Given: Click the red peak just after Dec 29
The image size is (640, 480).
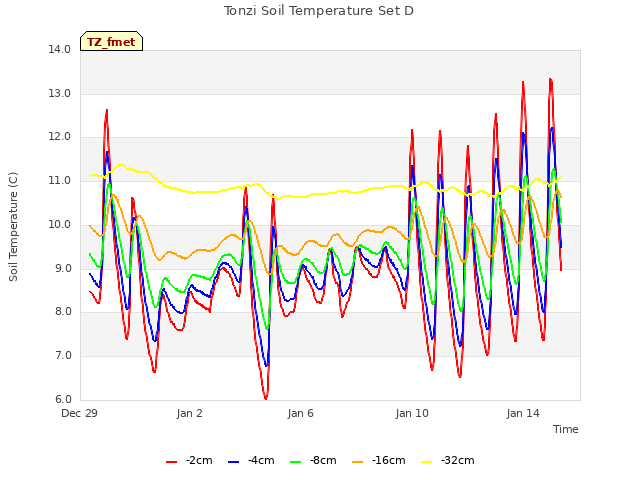Looking at the screenshot, I should [107, 110].
